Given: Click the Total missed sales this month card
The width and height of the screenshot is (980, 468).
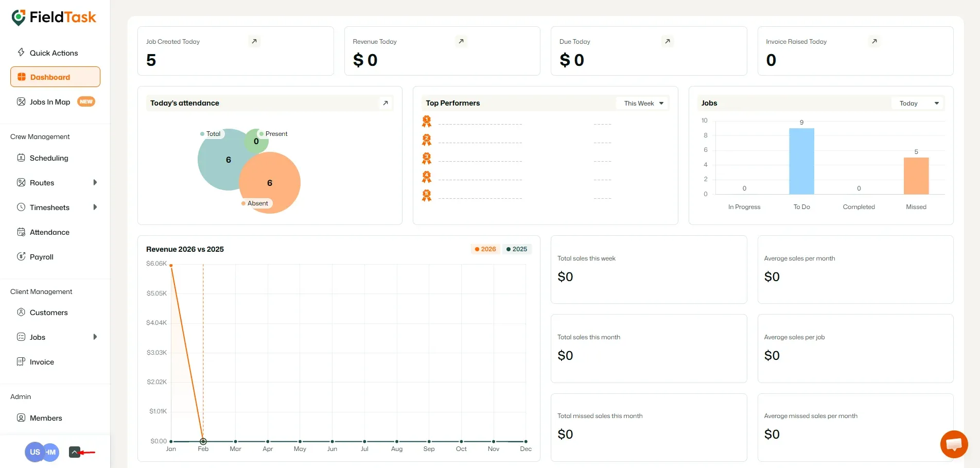Looking at the screenshot, I should tap(649, 427).
